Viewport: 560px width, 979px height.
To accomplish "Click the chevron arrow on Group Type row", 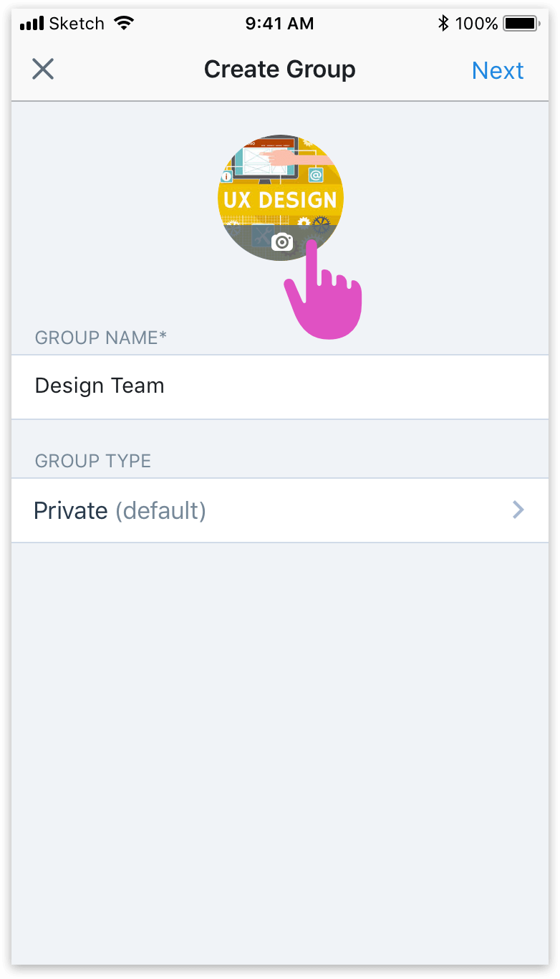I will click(x=518, y=510).
